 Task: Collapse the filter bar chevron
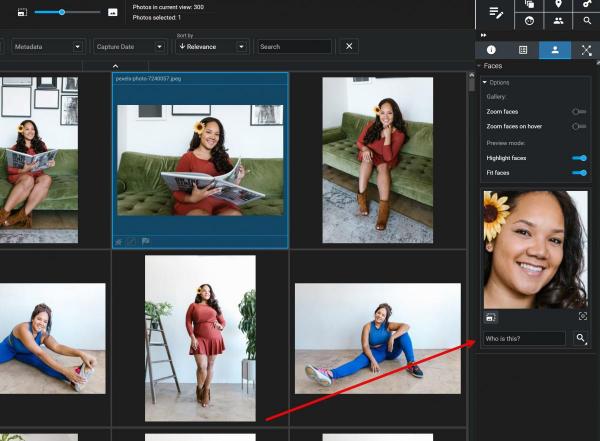pyautogui.click(x=115, y=66)
